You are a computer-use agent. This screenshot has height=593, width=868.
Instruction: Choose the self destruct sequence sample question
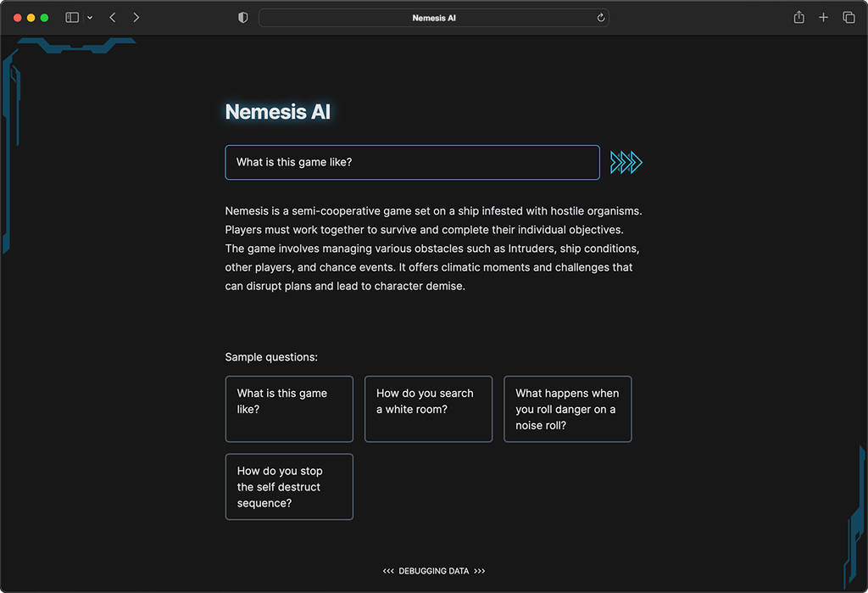(x=289, y=487)
